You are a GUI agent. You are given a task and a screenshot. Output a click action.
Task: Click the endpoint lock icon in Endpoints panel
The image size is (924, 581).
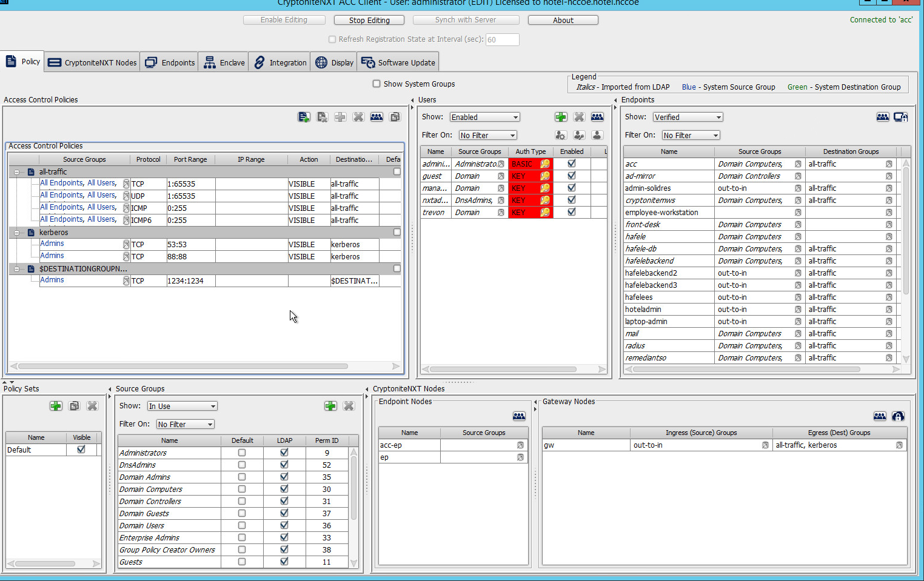(901, 117)
